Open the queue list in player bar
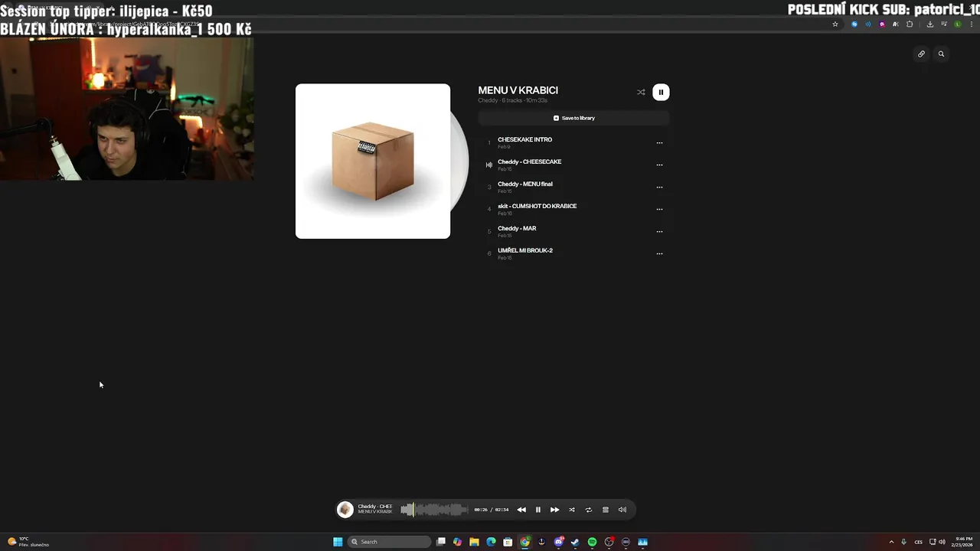 point(606,510)
